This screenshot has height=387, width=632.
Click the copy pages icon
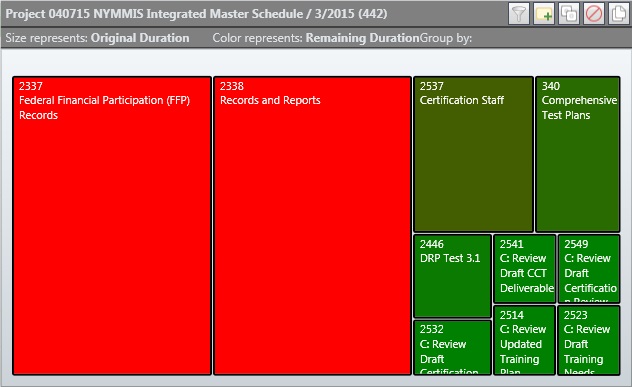(619, 14)
